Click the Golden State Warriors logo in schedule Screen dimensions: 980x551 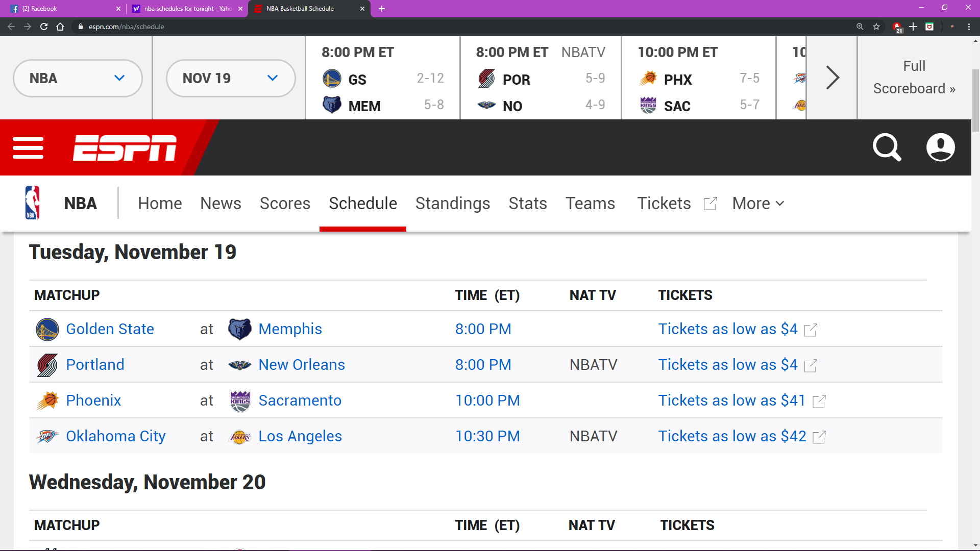(47, 329)
